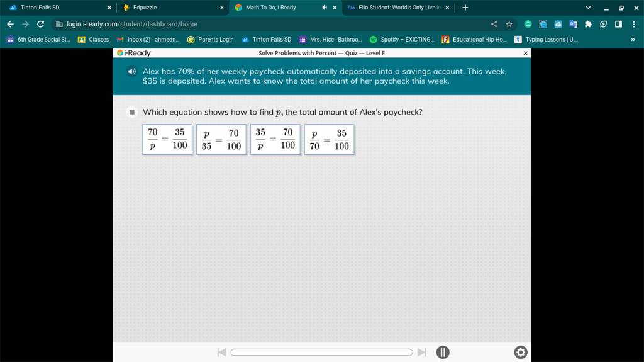Select answer 70/p = 35/100
This screenshot has width=644, height=362.
(167, 140)
